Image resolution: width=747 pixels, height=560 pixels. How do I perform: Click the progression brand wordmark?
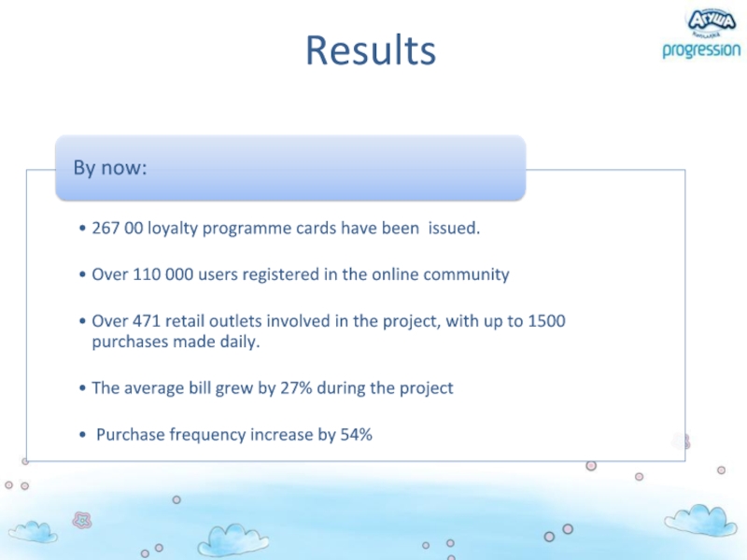701,50
